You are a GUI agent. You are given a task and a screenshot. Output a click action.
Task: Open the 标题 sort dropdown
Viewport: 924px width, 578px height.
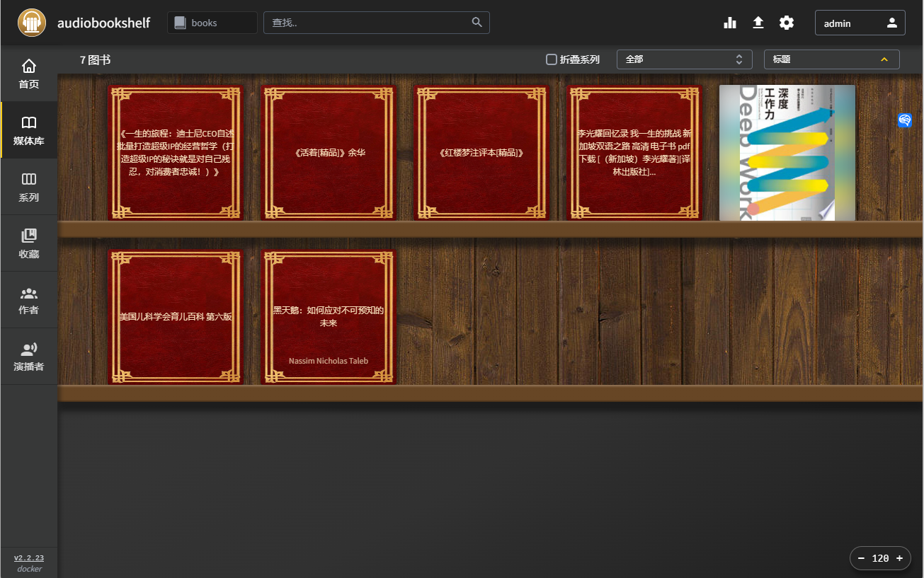831,59
